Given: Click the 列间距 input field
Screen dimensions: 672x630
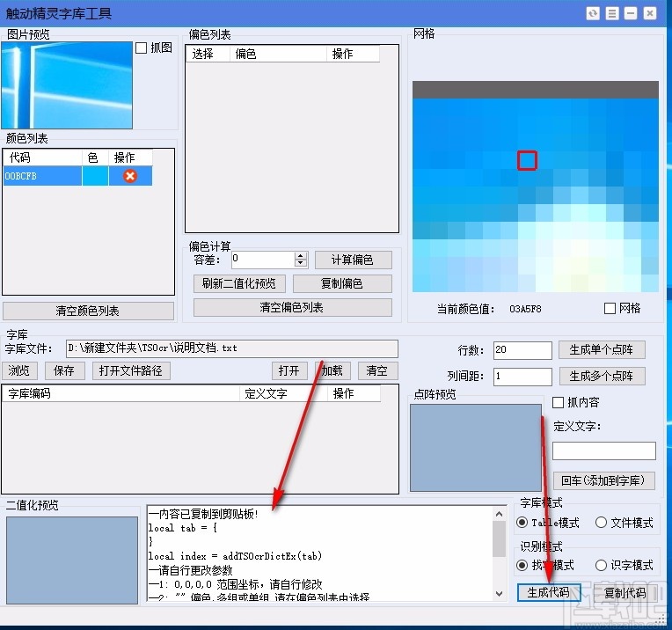Looking at the screenshot, I should (x=522, y=377).
